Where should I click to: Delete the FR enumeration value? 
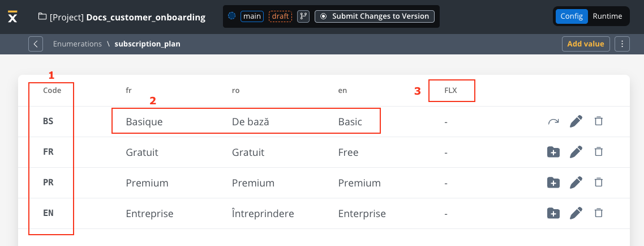pos(599,152)
